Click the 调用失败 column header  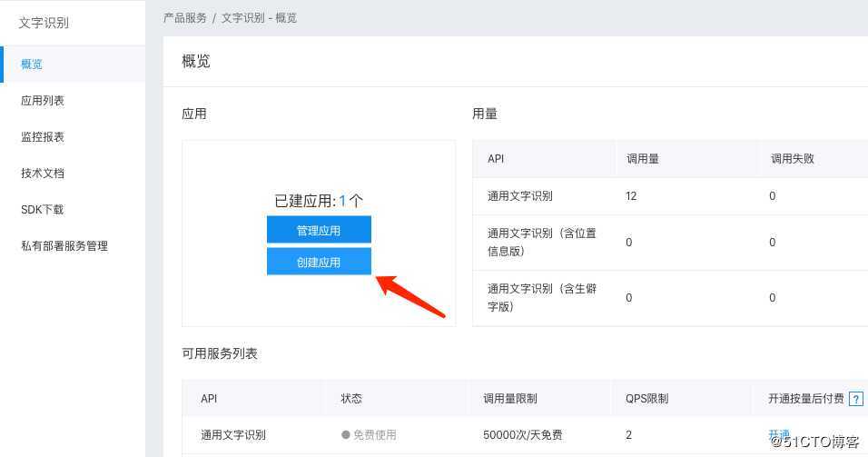[792, 159]
